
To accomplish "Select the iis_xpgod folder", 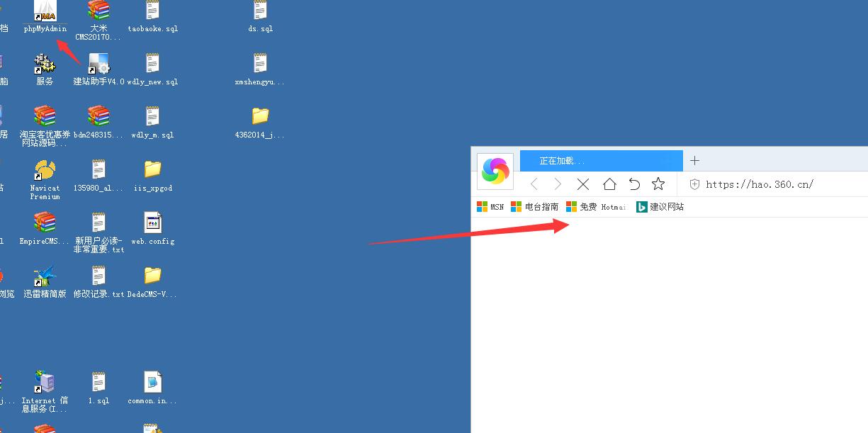I will point(152,171).
